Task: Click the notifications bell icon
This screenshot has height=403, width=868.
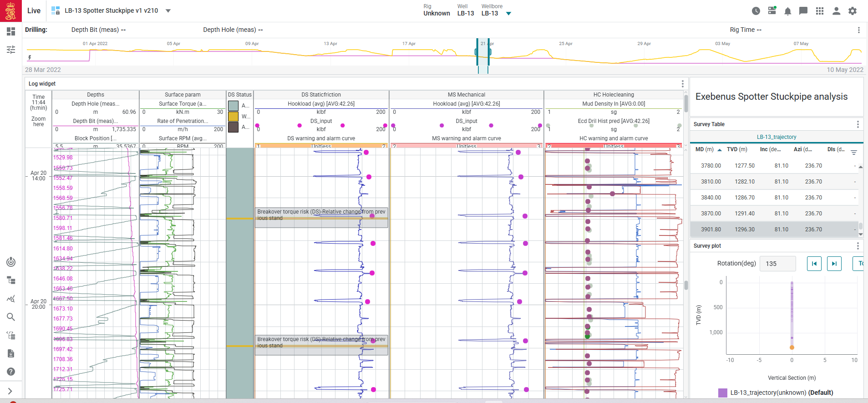Action: [787, 11]
